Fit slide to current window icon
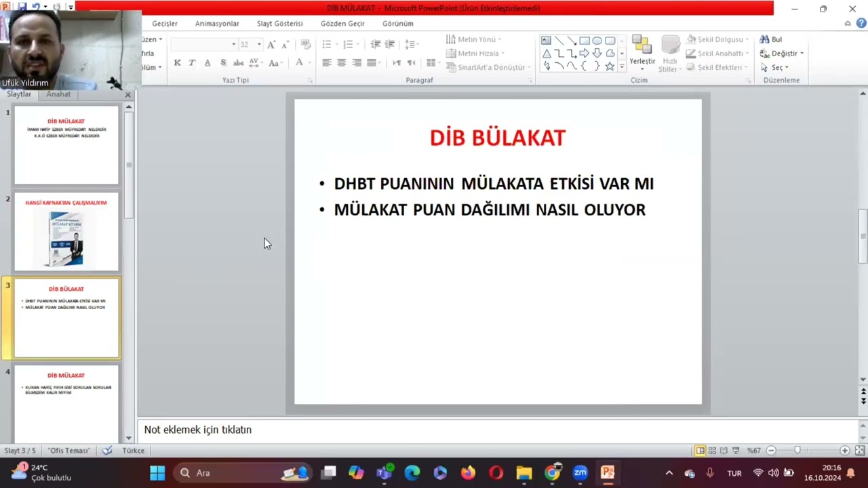 pyautogui.click(x=859, y=451)
